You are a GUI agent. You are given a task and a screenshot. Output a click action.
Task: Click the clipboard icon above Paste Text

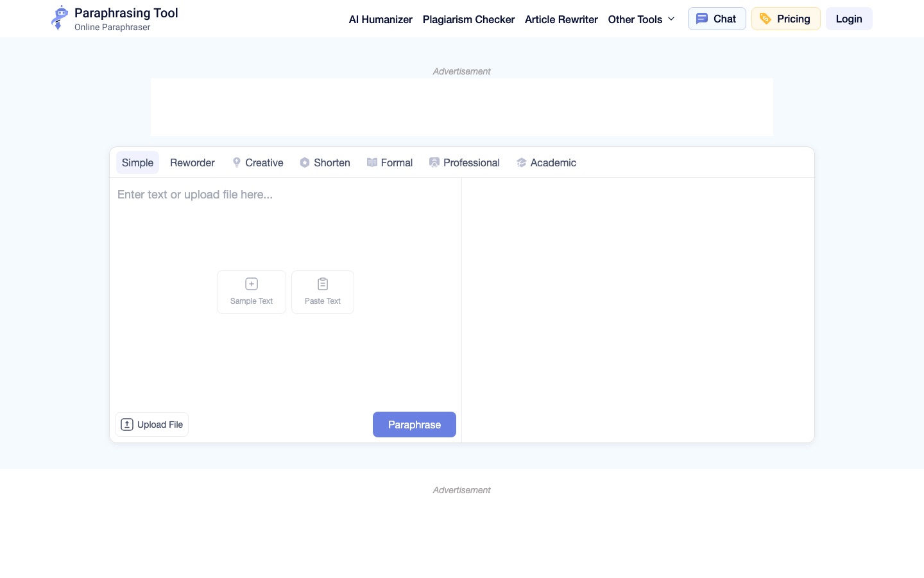pyautogui.click(x=323, y=284)
